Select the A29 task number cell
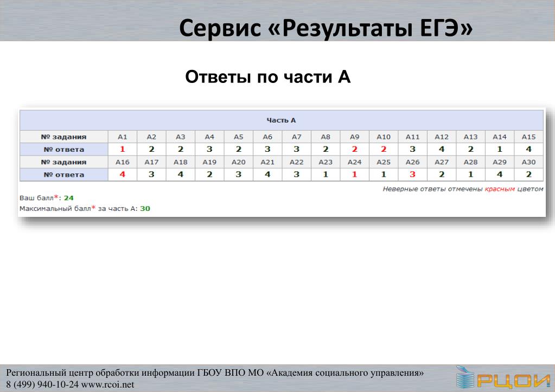 [x=500, y=162]
